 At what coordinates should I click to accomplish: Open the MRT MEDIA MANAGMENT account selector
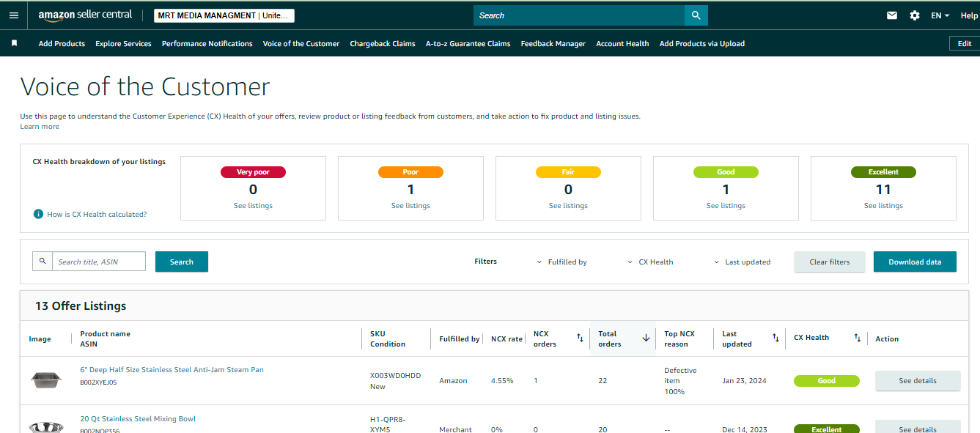pos(224,15)
